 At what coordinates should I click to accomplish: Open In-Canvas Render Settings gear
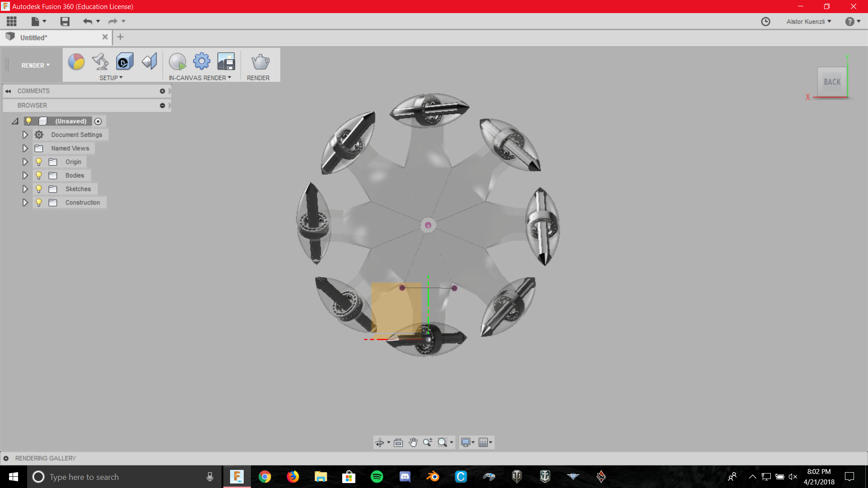(x=202, y=61)
